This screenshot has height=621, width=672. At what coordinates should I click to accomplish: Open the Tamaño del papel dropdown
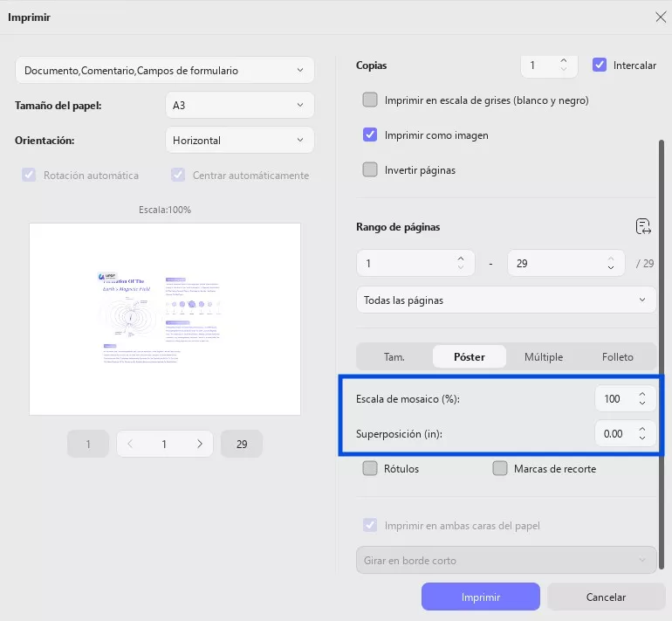click(239, 105)
